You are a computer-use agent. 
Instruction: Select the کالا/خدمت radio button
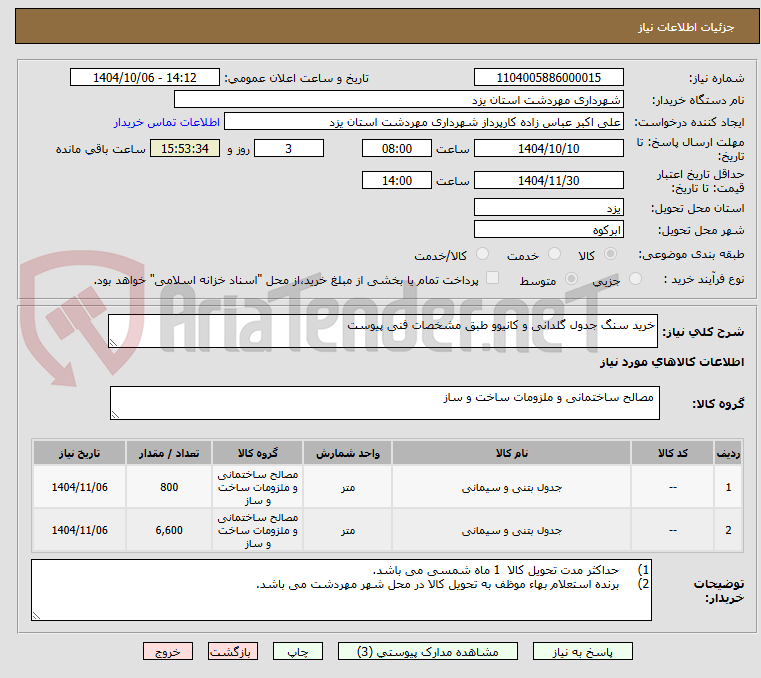(x=482, y=254)
